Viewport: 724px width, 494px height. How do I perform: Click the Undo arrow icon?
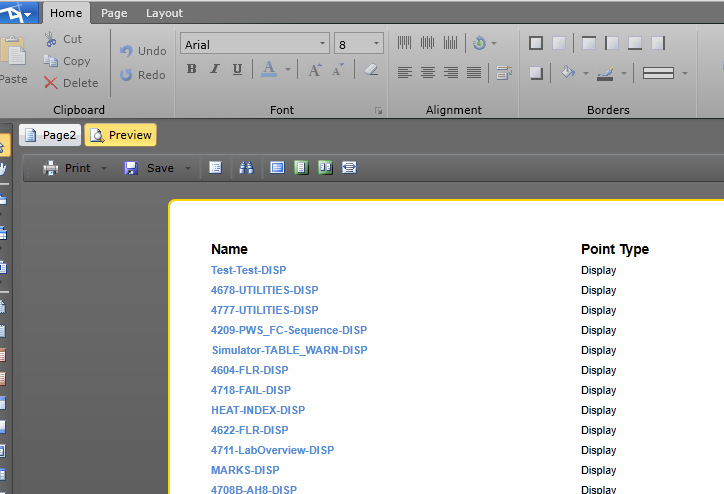click(127, 51)
